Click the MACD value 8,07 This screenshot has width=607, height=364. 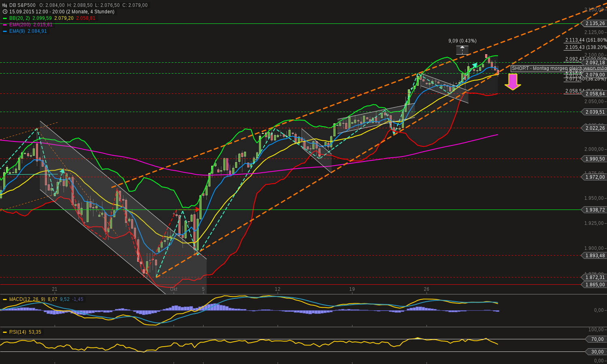point(52,299)
